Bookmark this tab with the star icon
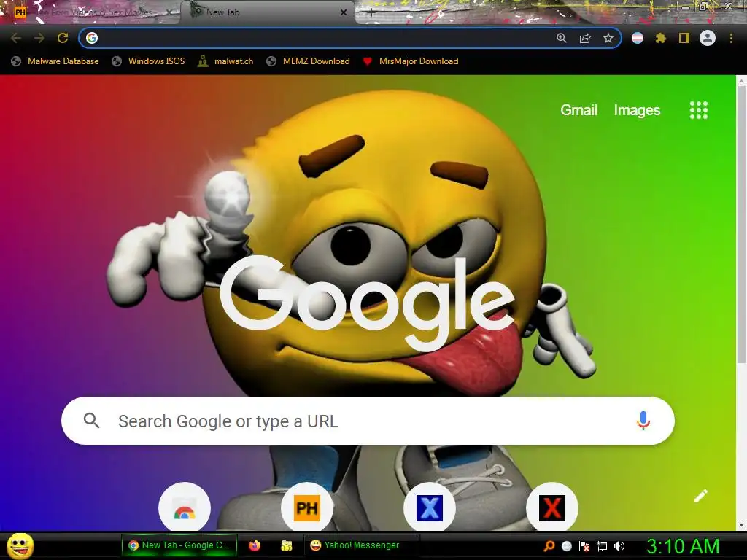747x560 pixels. (x=608, y=38)
